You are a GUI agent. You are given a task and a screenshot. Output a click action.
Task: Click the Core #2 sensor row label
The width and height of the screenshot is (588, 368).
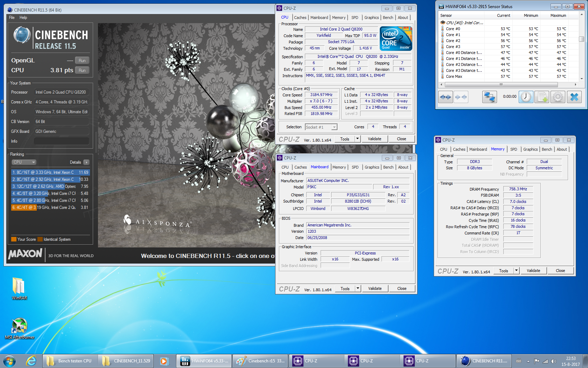click(453, 41)
